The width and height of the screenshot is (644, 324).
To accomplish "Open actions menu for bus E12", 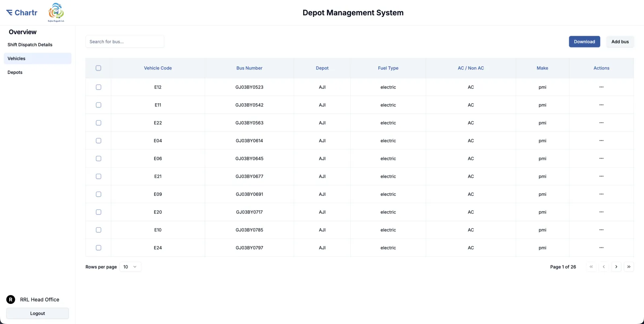I will pyautogui.click(x=601, y=87).
